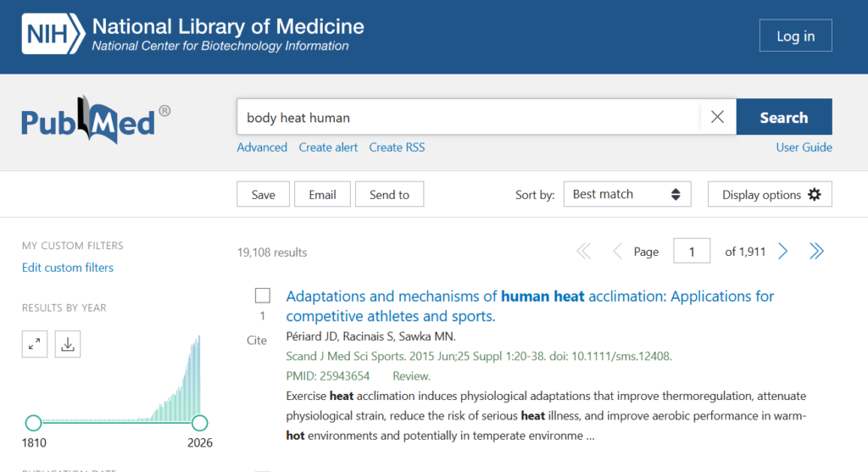Clear the search box with the X icon
Image resolution: width=868 pixels, height=472 pixels.
(x=717, y=117)
